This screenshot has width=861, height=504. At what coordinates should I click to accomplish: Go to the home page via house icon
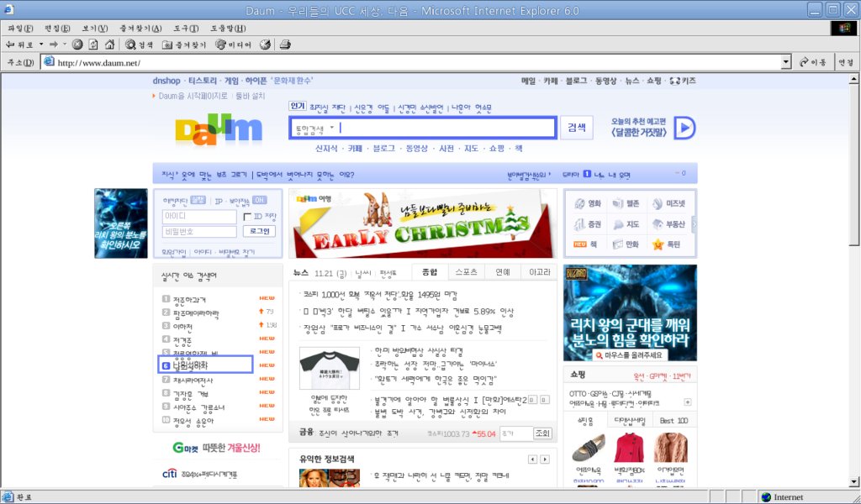tap(110, 45)
